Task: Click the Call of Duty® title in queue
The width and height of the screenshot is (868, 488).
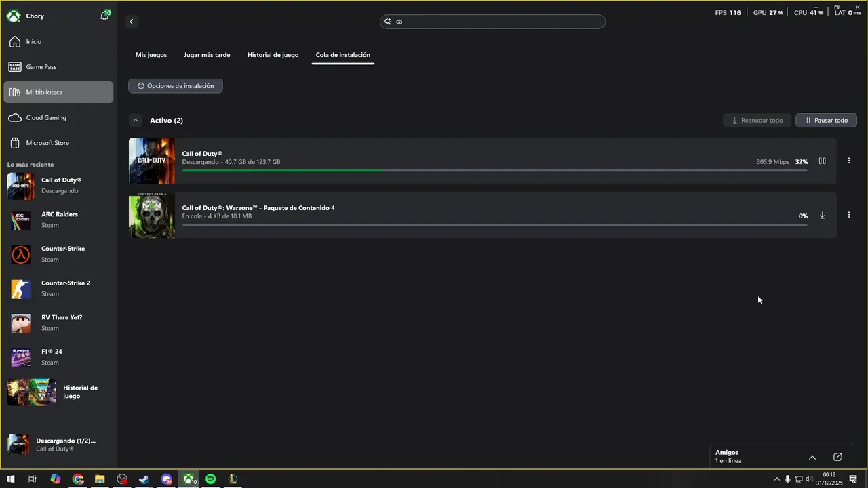Action: (x=202, y=154)
